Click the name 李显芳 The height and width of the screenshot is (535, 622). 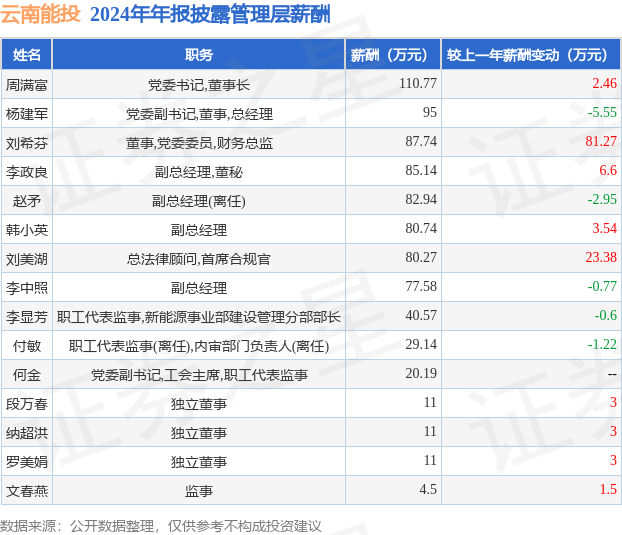(27, 316)
